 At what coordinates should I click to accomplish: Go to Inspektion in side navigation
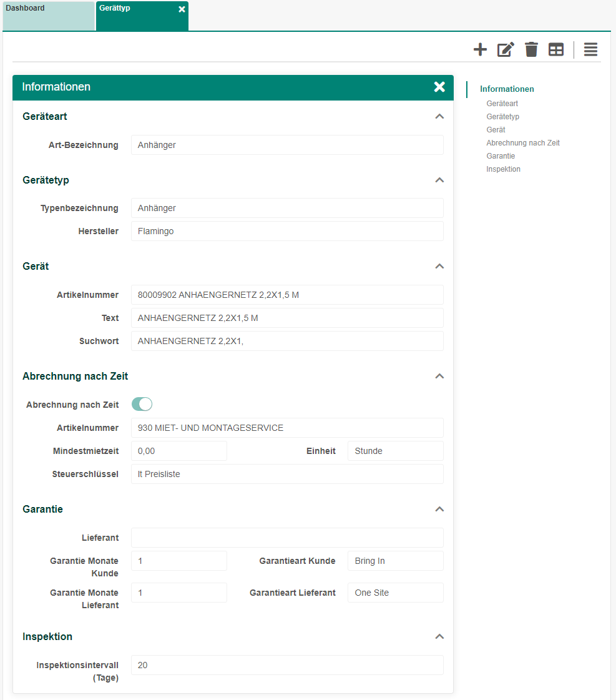click(x=503, y=169)
